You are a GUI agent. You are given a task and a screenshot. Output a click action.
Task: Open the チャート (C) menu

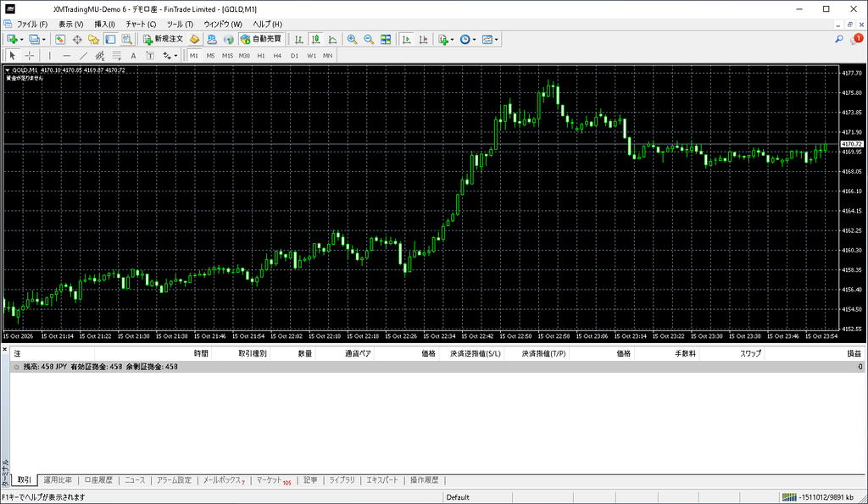coord(141,25)
